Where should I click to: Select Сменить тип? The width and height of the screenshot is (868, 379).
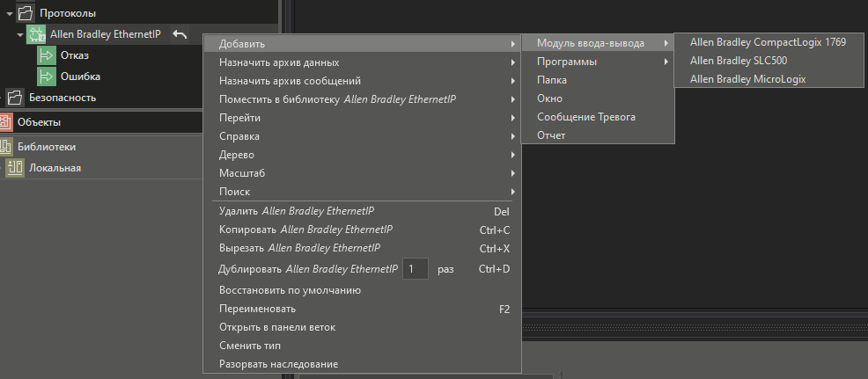[x=362, y=346]
